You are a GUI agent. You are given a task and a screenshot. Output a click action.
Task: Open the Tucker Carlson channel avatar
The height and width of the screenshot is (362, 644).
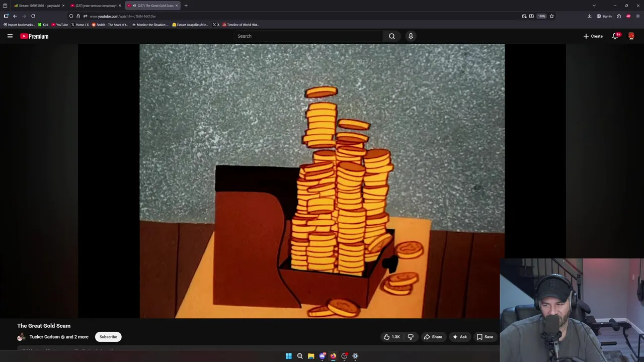21,337
